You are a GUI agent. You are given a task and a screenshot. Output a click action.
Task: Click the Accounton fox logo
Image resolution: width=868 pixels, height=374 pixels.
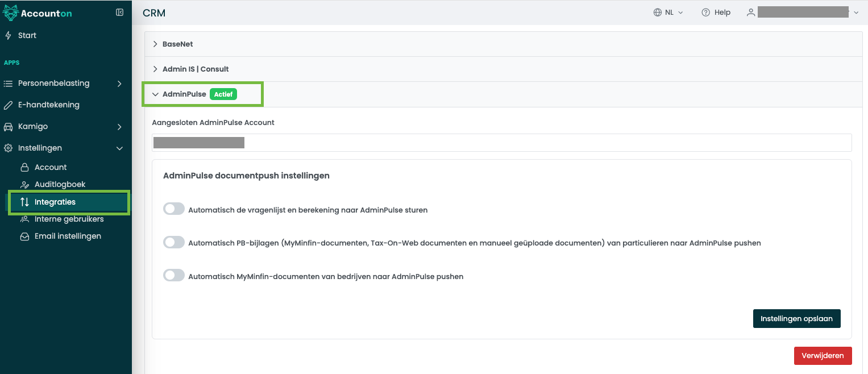10,13
